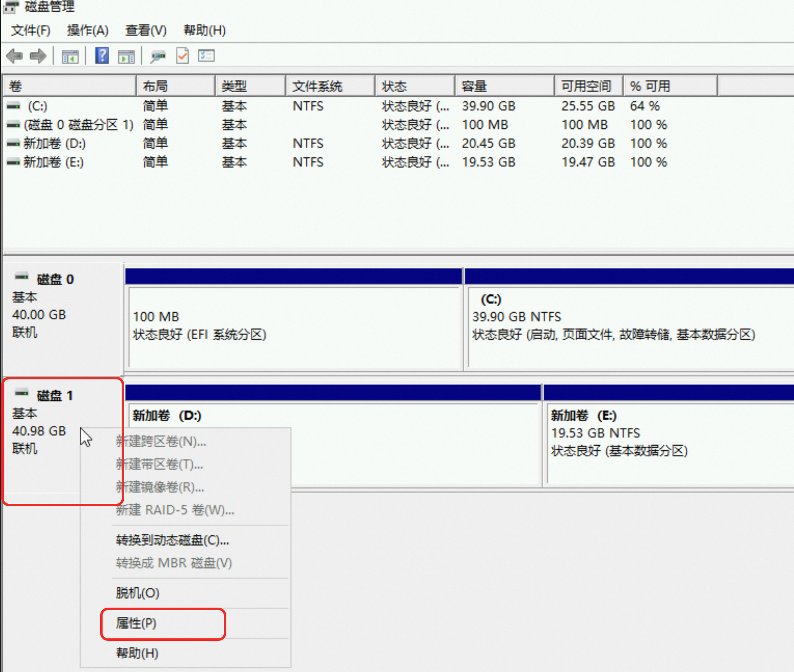Select 属性(P) in the context menu

[136, 623]
